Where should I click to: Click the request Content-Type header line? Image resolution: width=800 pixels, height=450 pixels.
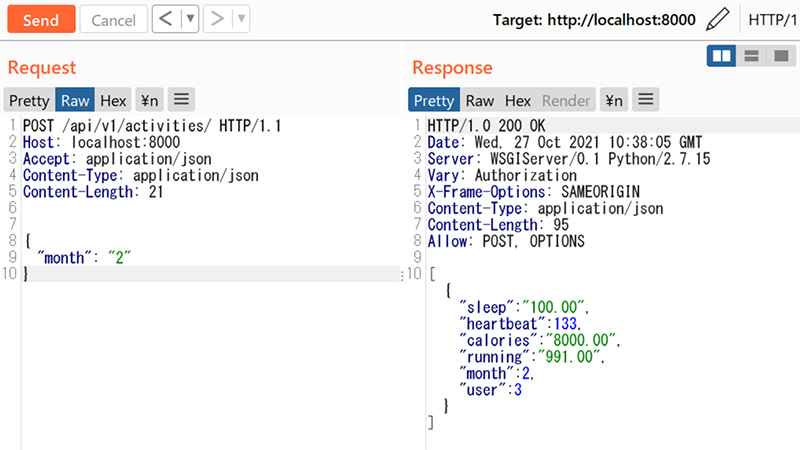click(x=141, y=175)
